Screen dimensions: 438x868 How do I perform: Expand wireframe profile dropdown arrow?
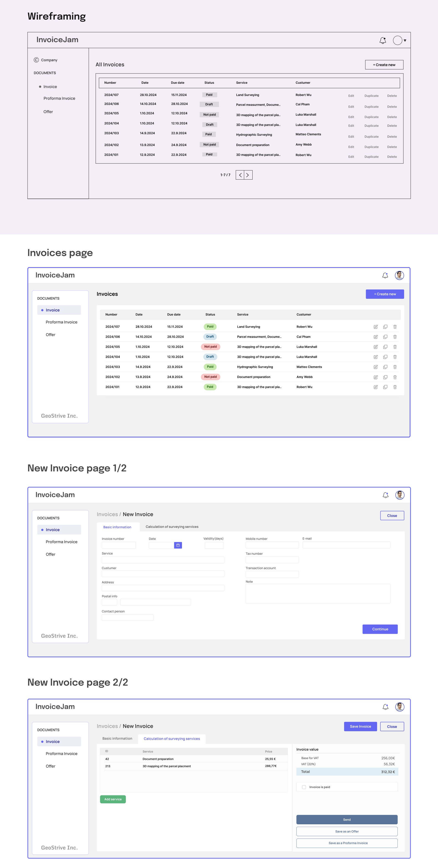pos(405,41)
